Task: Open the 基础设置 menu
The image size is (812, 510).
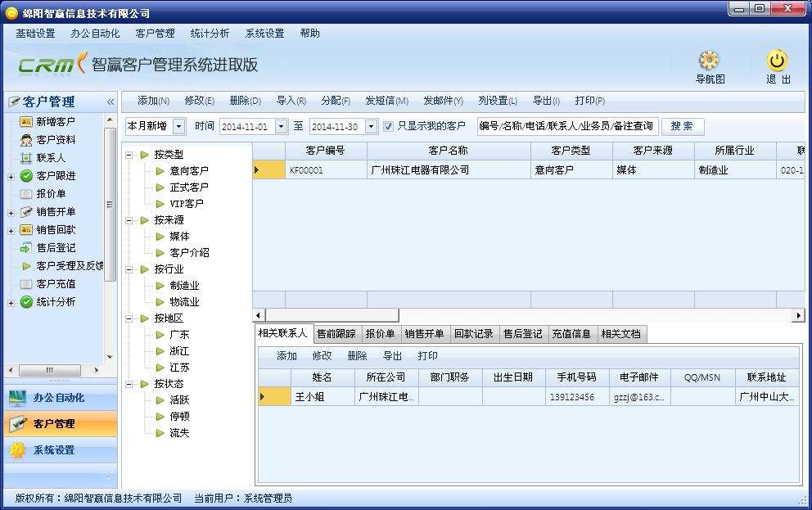Action: point(35,34)
